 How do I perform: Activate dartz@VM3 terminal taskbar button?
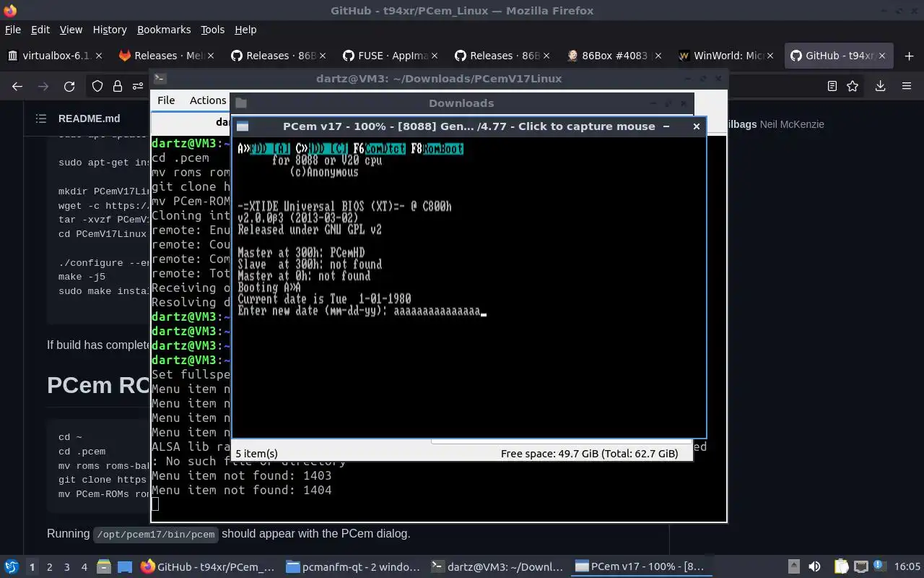(497, 567)
